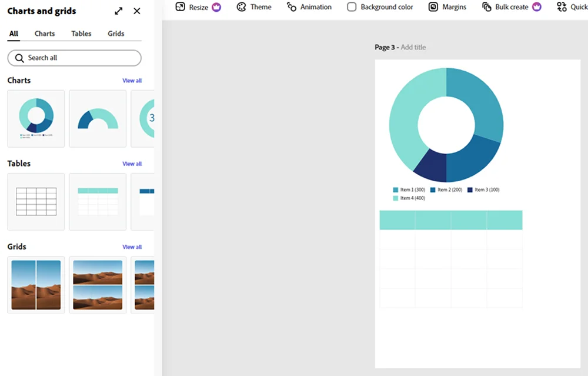
Task: Open the Grids tab
Action: 116,34
